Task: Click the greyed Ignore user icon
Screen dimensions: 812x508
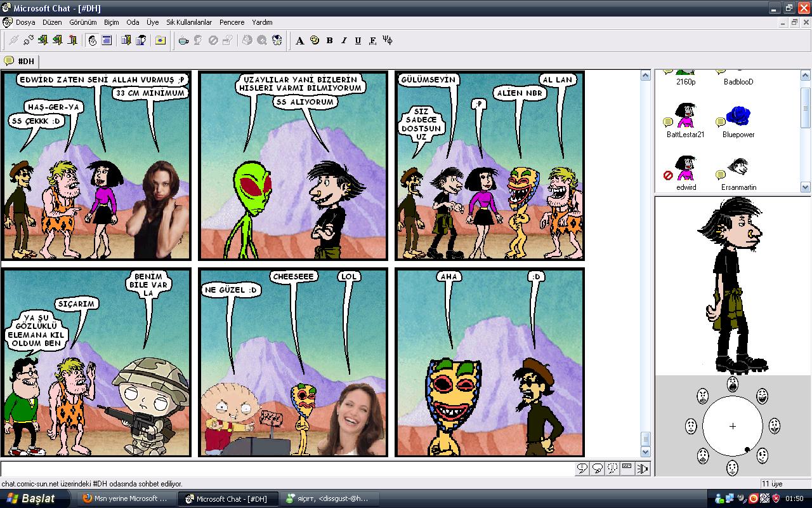Action: [213, 40]
